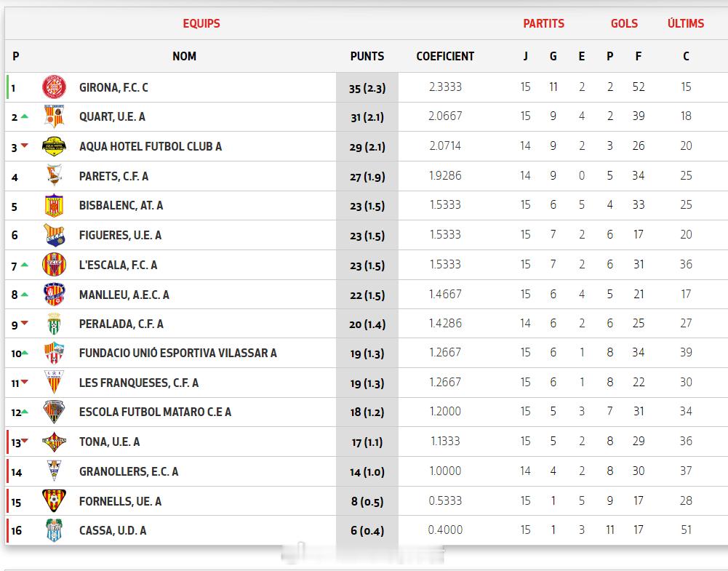Click the PUNTS column header
This screenshot has height=571, width=728.
[367, 56]
